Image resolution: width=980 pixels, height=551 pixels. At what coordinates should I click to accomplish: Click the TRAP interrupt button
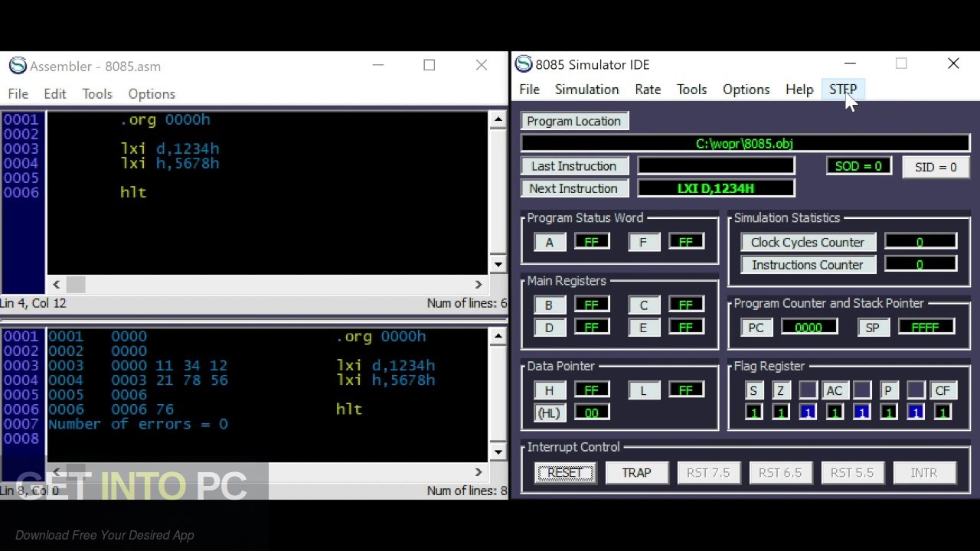(x=636, y=473)
